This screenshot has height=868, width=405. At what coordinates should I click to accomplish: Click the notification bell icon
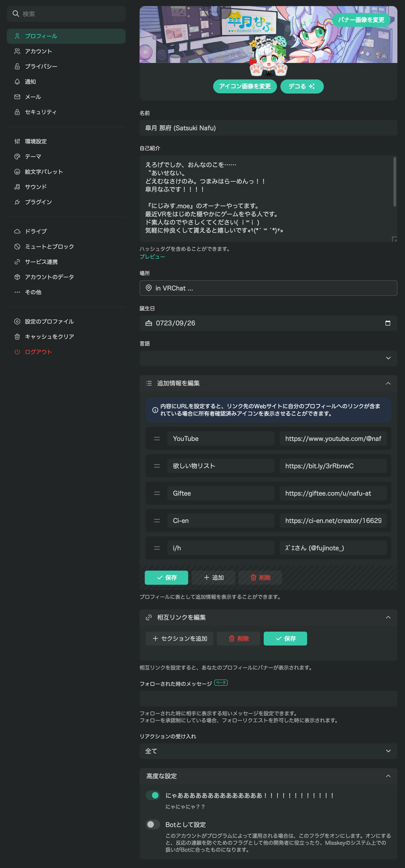pyautogui.click(x=17, y=82)
